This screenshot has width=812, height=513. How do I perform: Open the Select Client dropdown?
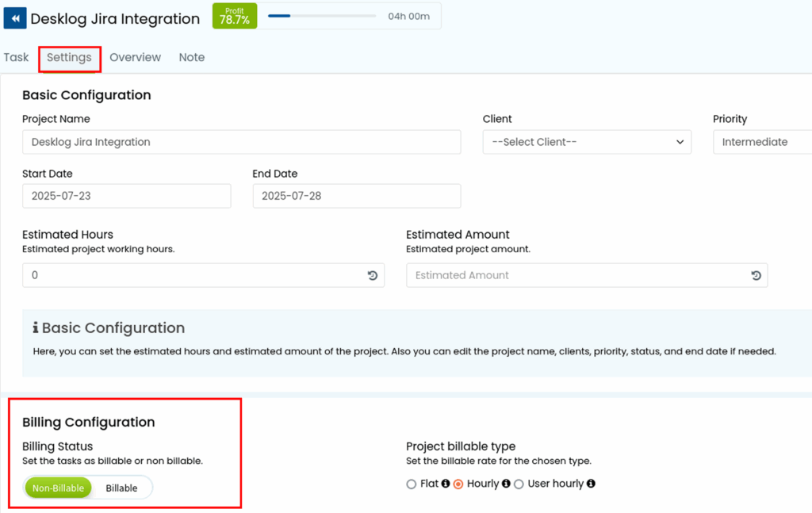[x=587, y=142]
